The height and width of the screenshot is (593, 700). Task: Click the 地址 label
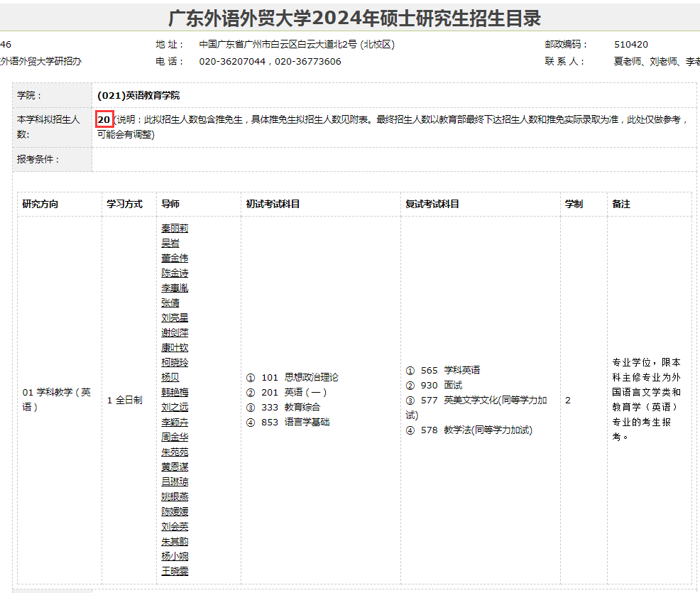(169, 44)
